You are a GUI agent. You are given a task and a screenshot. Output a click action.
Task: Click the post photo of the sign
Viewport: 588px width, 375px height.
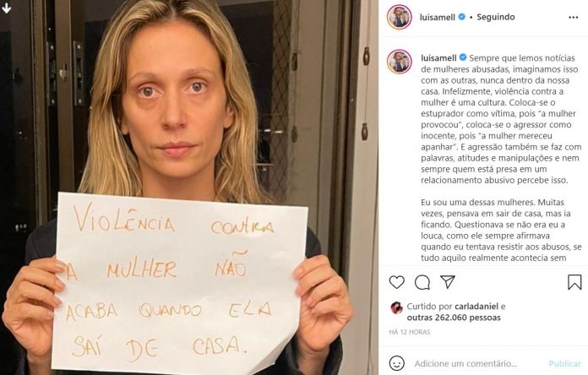click(189, 187)
